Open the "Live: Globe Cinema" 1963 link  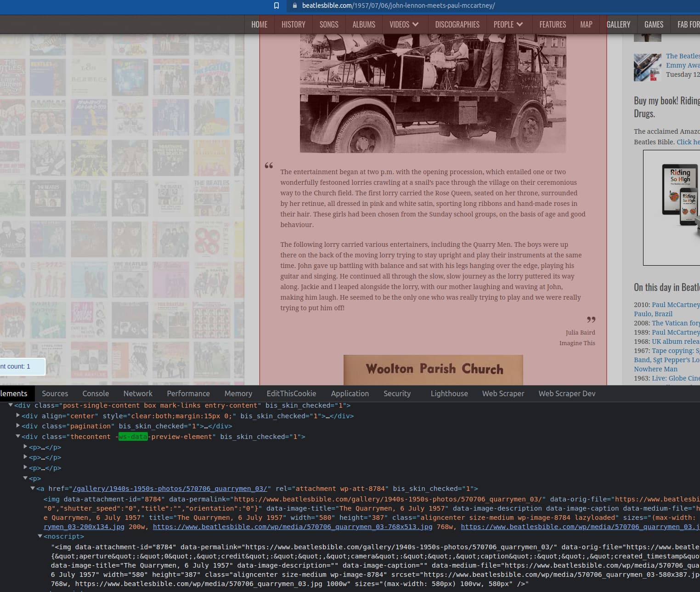point(675,378)
